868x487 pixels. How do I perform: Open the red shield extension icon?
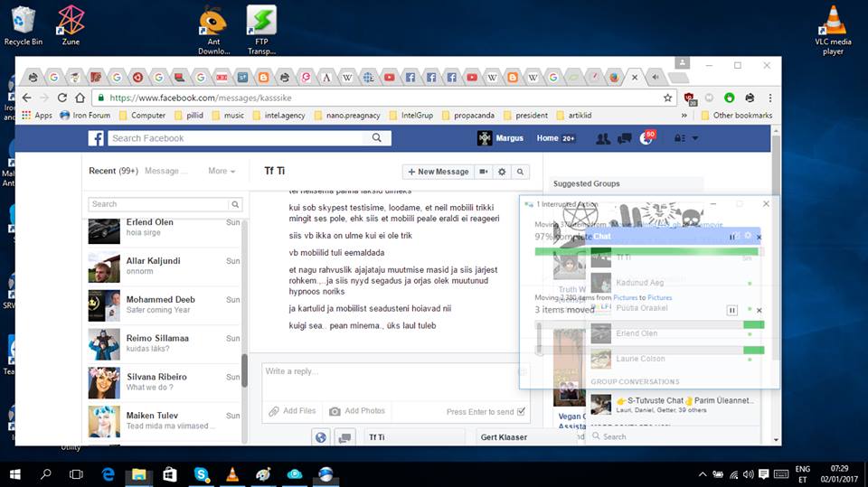point(689,98)
